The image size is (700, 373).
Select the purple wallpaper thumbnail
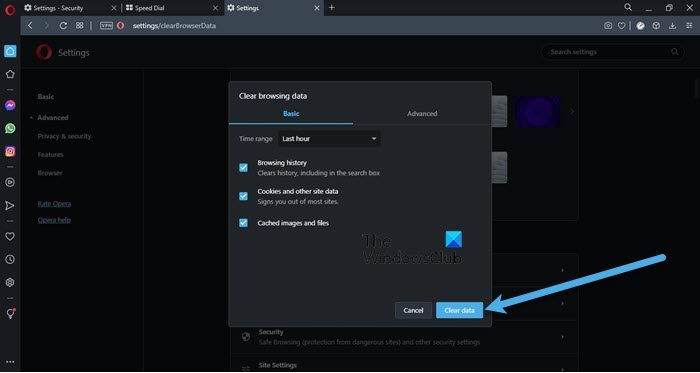(538, 112)
